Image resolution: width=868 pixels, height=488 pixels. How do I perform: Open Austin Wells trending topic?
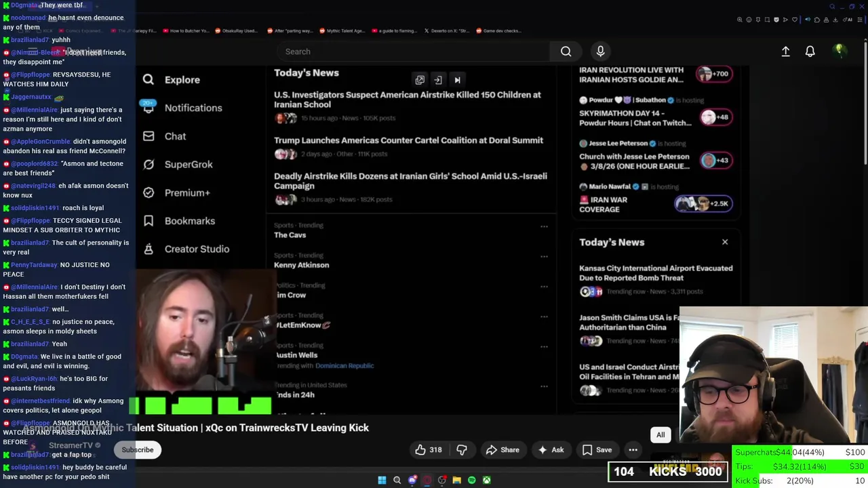[x=296, y=355]
